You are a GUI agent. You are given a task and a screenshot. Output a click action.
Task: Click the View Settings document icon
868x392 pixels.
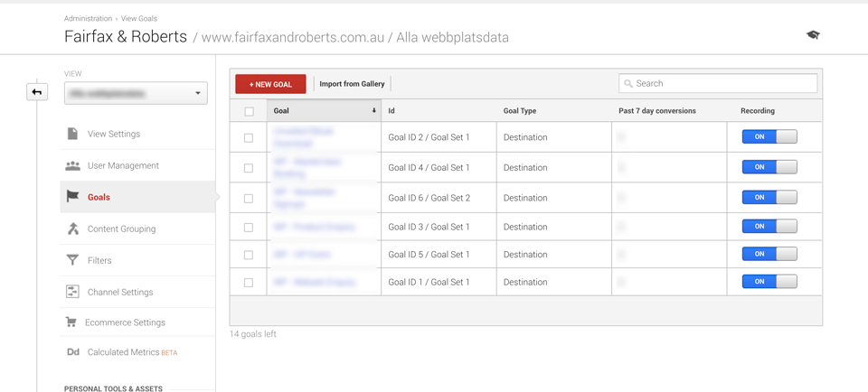click(x=72, y=134)
